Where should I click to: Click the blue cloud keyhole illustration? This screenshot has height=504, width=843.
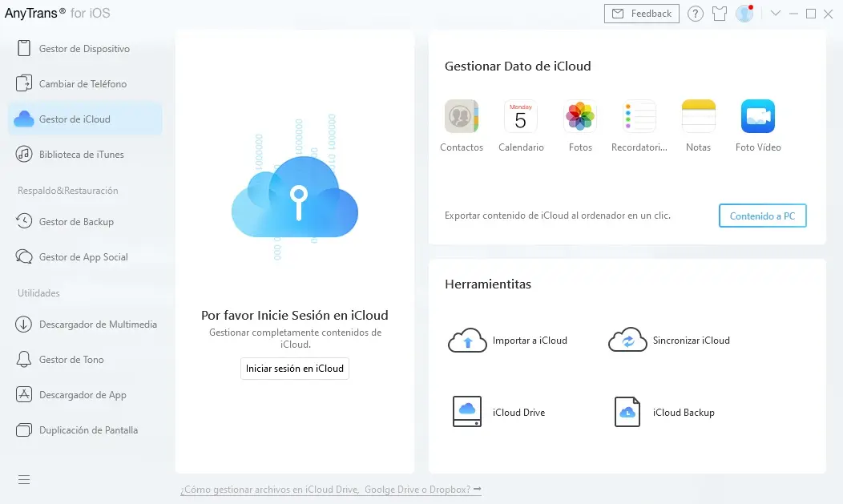295,197
